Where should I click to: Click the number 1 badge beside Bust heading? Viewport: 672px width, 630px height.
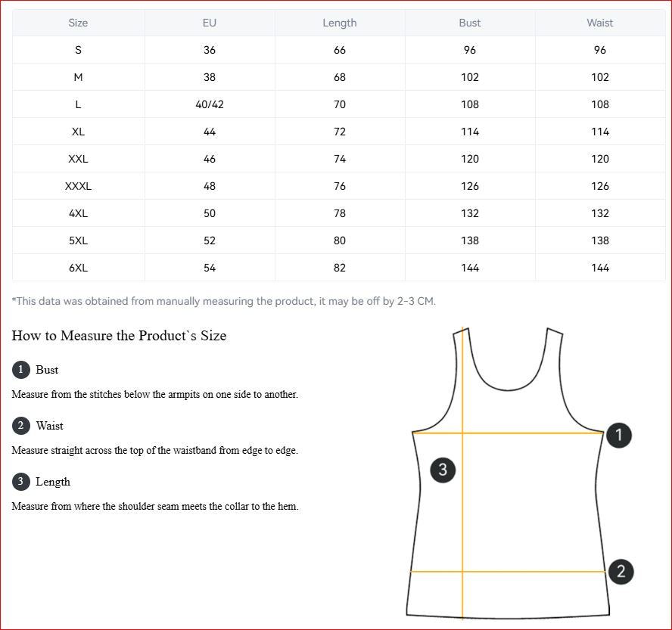point(20,370)
